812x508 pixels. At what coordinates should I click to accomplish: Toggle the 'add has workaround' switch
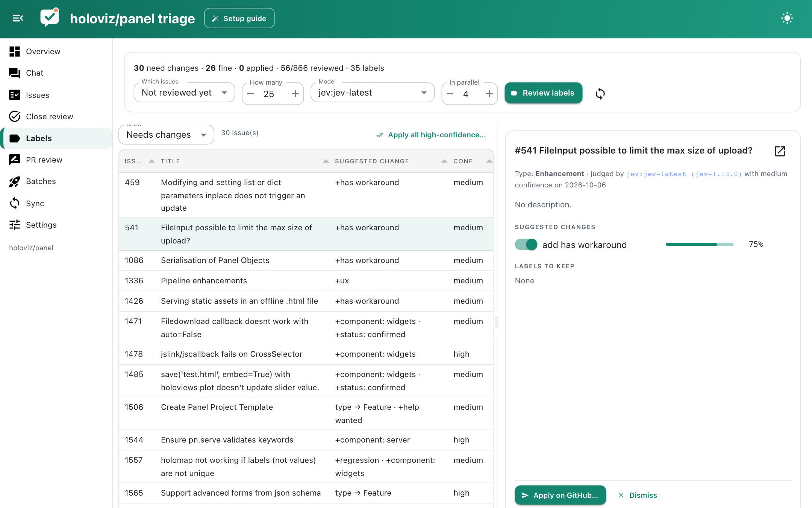pos(526,245)
